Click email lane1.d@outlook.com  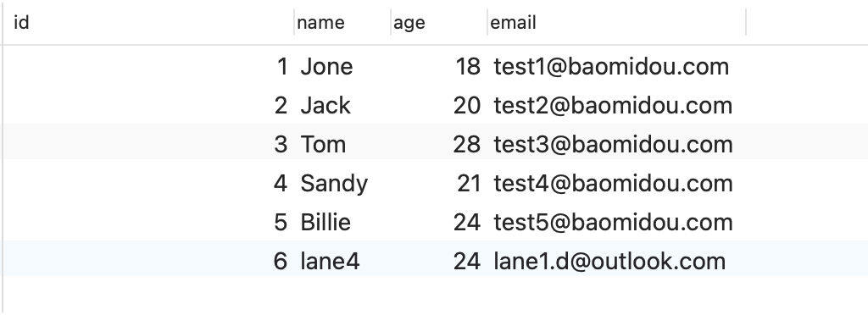pyautogui.click(x=609, y=261)
